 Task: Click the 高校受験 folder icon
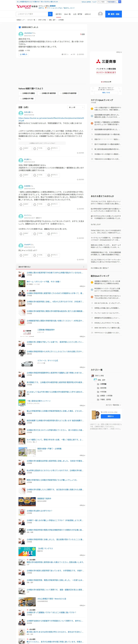pos(98,388)
